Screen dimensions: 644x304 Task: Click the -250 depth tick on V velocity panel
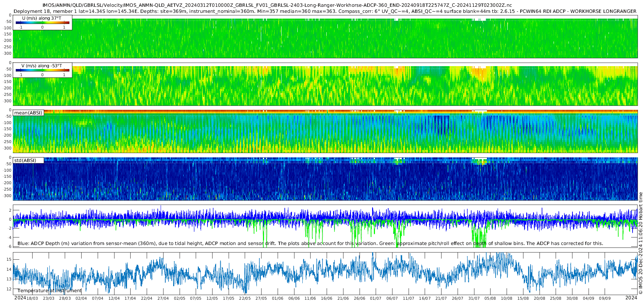(8, 94)
